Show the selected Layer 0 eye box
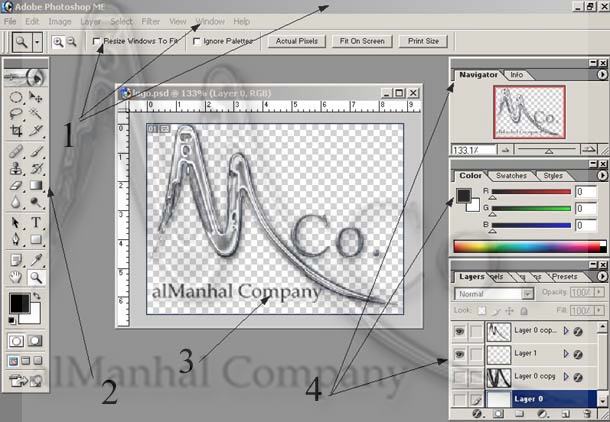The image size is (610, 422). coord(460,399)
